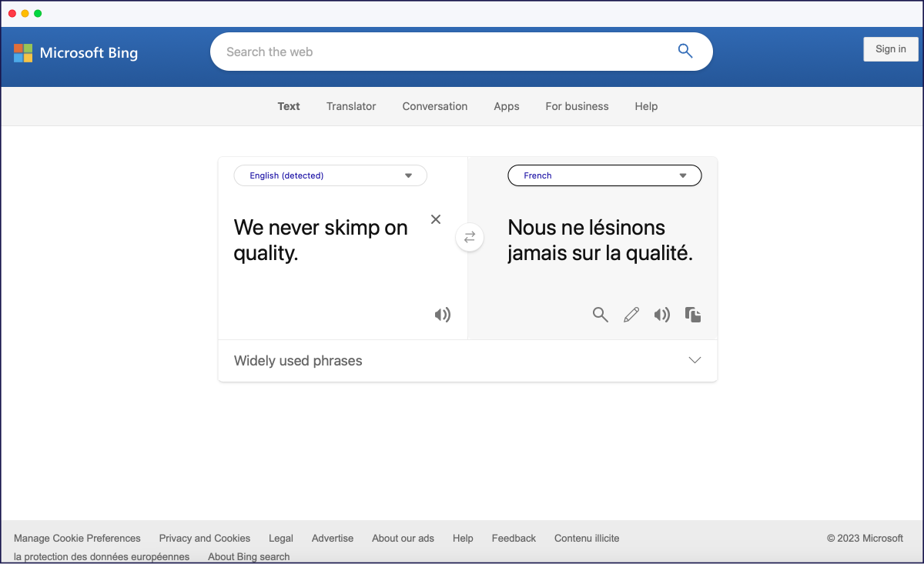The width and height of the screenshot is (924, 564).
Task: Open the English (detected) language dropdown
Action: point(330,175)
